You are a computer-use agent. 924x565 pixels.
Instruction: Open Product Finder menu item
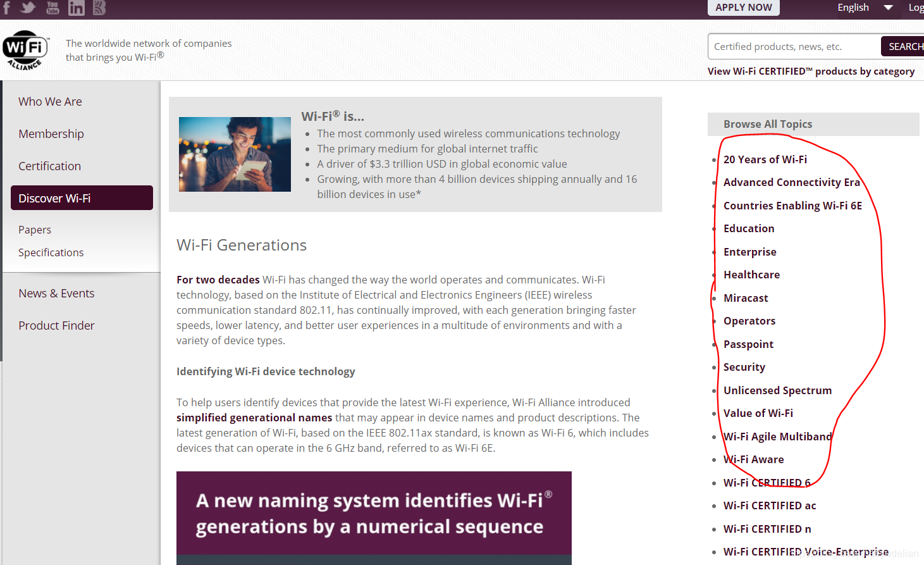pyautogui.click(x=56, y=326)
